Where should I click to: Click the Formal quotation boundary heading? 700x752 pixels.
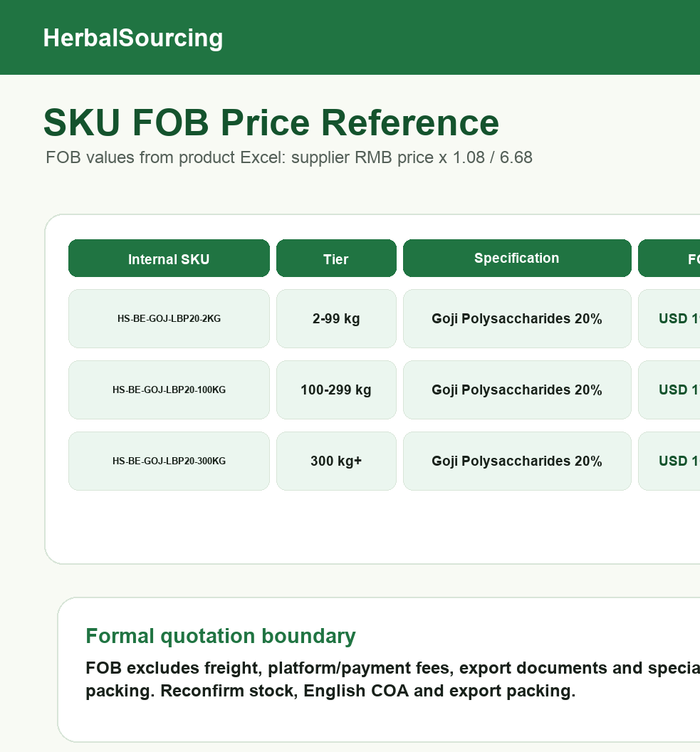click(x=221, y=636)
